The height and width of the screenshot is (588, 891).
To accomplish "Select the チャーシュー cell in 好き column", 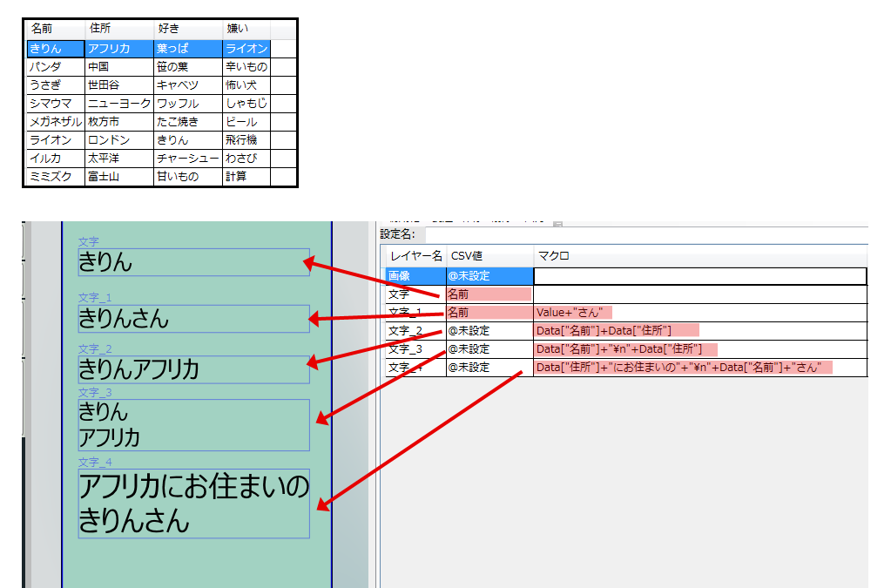I will click(x=187, y=159).
